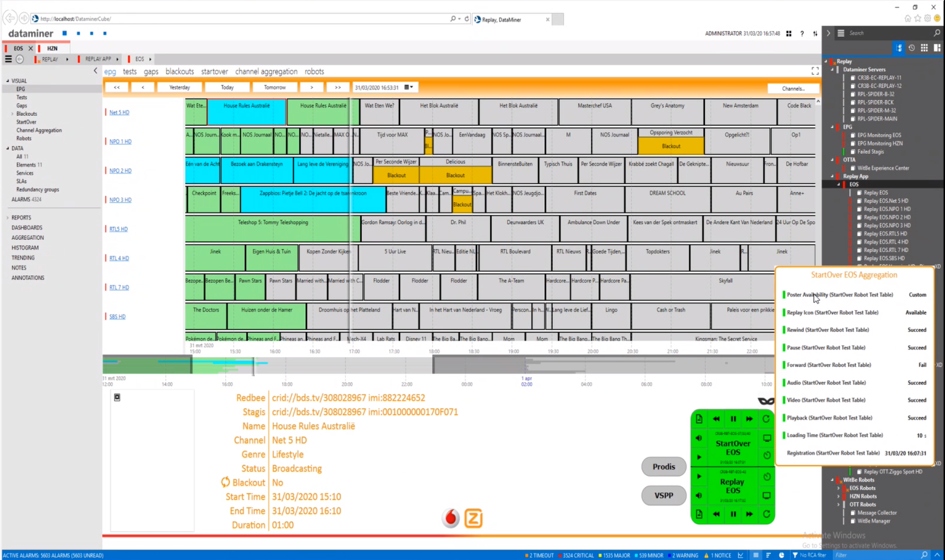Open the channel aggregation tab

pos(266,72)
